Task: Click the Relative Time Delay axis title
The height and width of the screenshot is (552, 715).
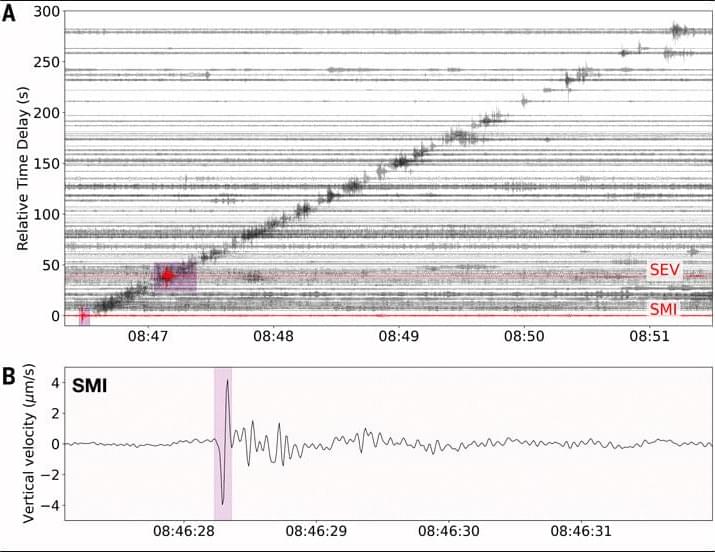Action: tap(22, 167)
